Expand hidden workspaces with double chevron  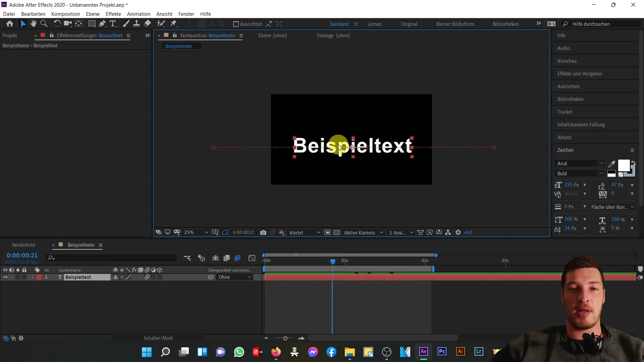pos(539,23)
